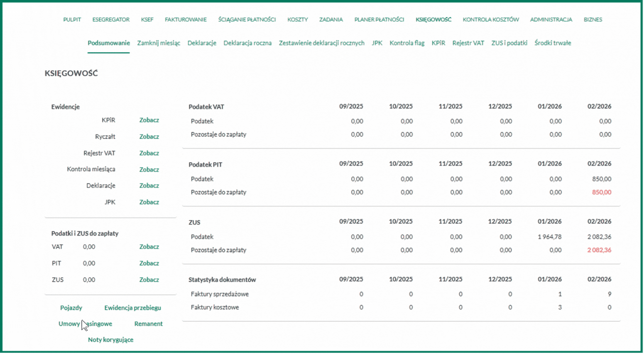This screenshot has height=354, width=644.
Task: Open ŚCIĄGANIE PŁATNOŚCI section
Action: (x=247, y=20)
